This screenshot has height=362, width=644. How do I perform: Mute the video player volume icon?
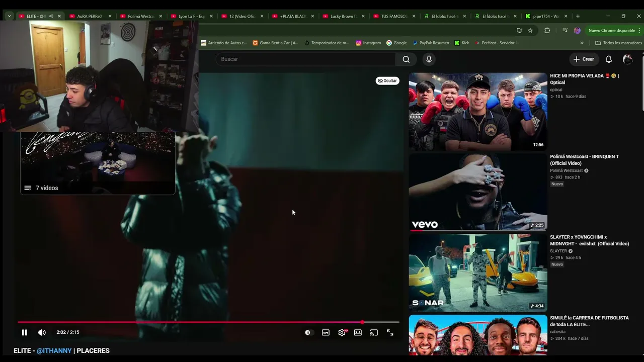coord(42,332)
